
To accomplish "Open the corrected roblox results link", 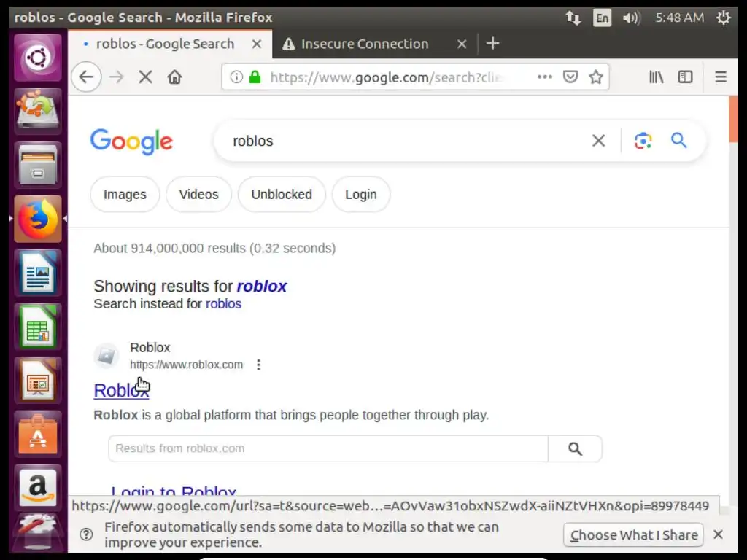I will click(x=262, y=286).
